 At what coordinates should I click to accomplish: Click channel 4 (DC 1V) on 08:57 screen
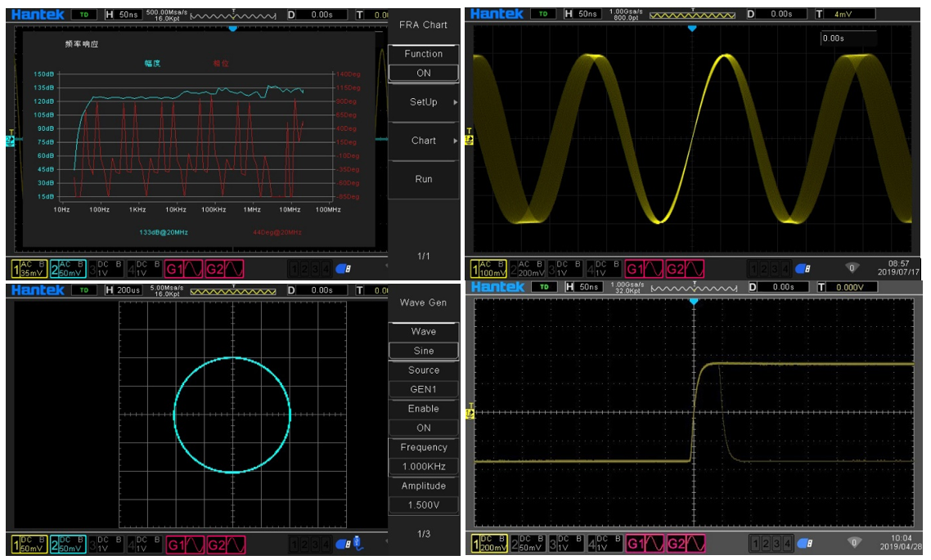click(x=603, y=269)
